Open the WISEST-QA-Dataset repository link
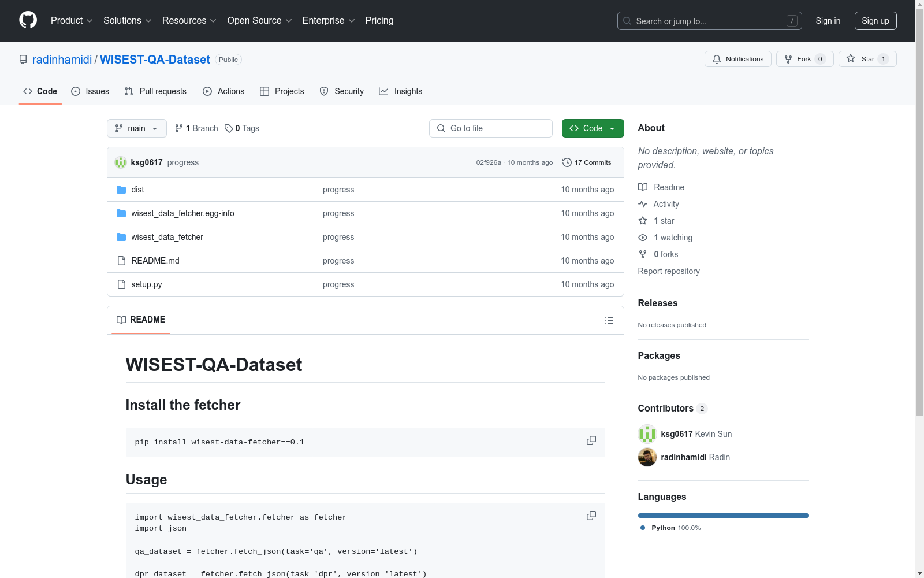Viewport: 924px width, 578px height. click(x=155, y=60)
